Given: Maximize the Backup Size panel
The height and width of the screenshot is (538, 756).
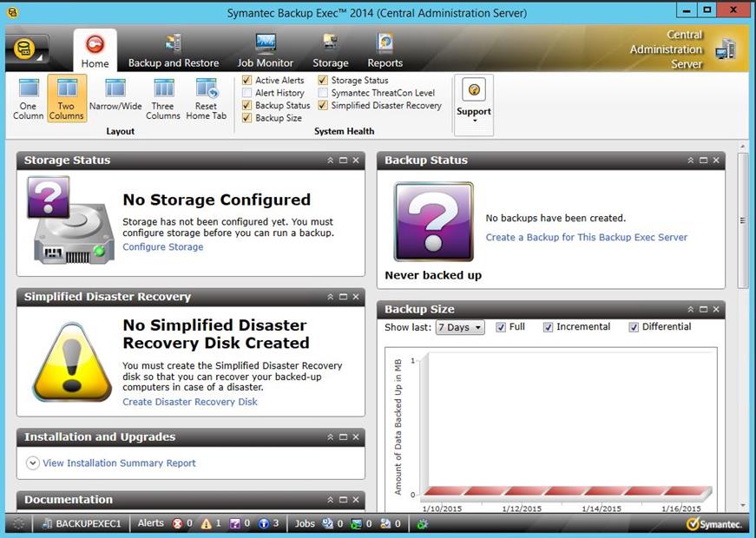Looking at the screenshot, I should (x=703, y=310).
